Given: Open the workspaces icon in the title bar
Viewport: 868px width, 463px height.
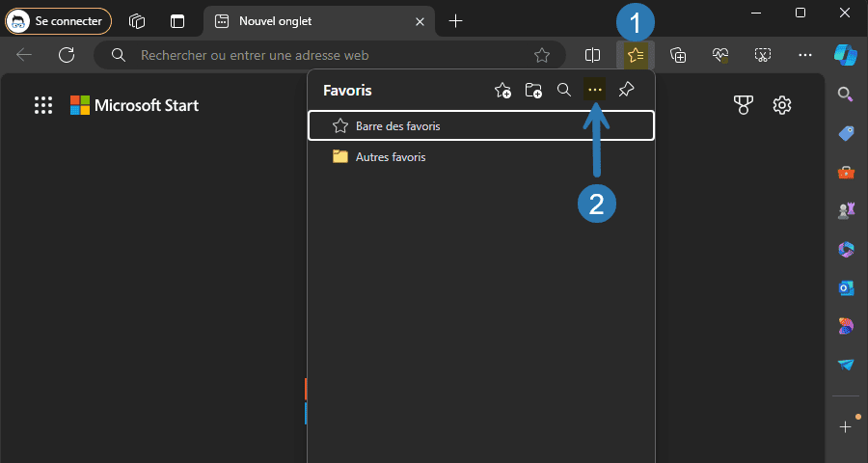Looking at the screenshot, I should click(x=137, y=21).
